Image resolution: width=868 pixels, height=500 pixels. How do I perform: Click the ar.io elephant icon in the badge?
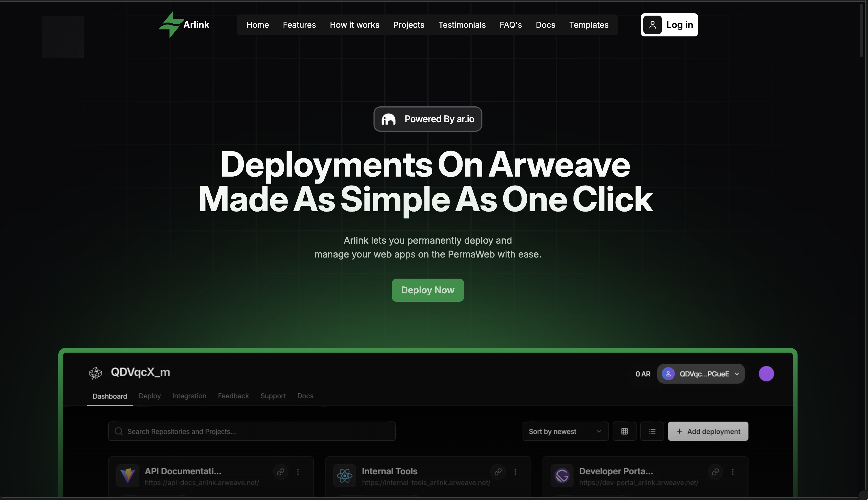tap(388, 119)
